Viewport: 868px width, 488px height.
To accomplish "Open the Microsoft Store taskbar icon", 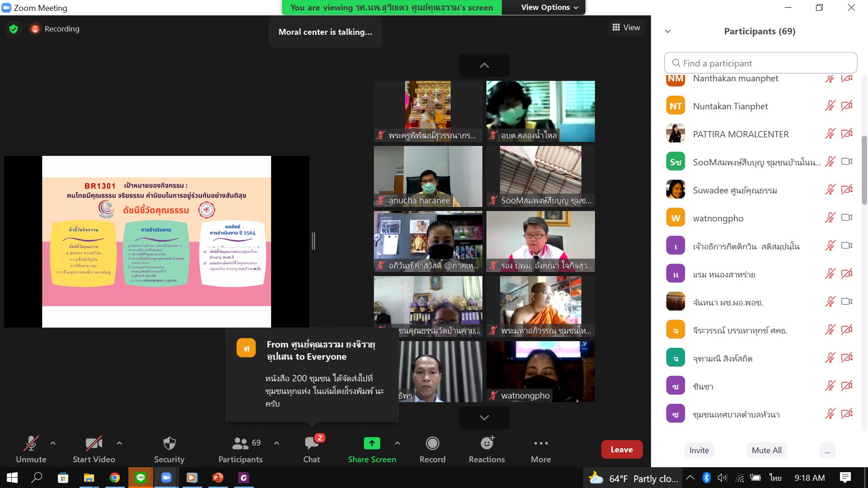I will [63, 478].
